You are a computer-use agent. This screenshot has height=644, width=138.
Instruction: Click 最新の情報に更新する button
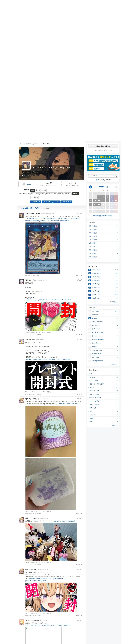click(x=103, y=146)
